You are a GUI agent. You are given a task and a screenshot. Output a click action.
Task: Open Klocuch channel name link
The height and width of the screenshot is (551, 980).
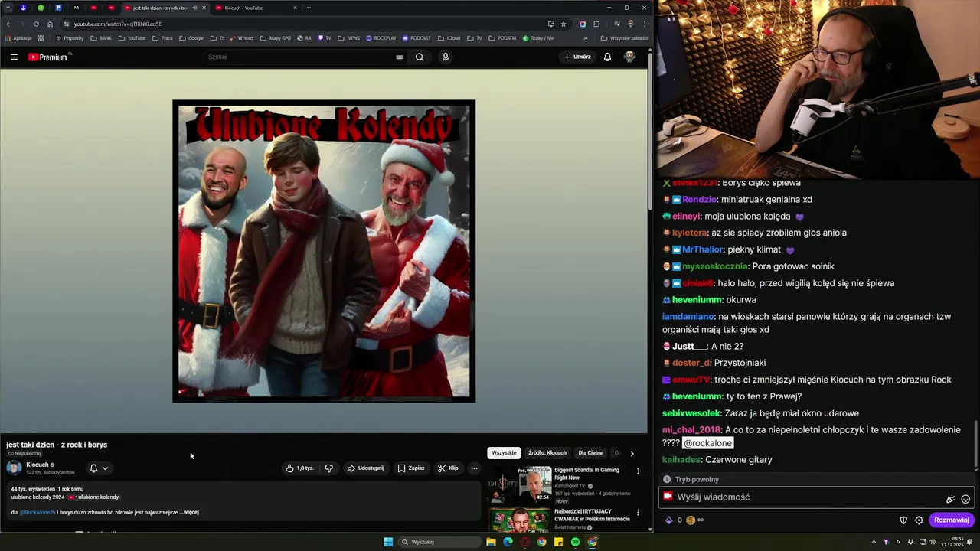click(x=37, y=465)
